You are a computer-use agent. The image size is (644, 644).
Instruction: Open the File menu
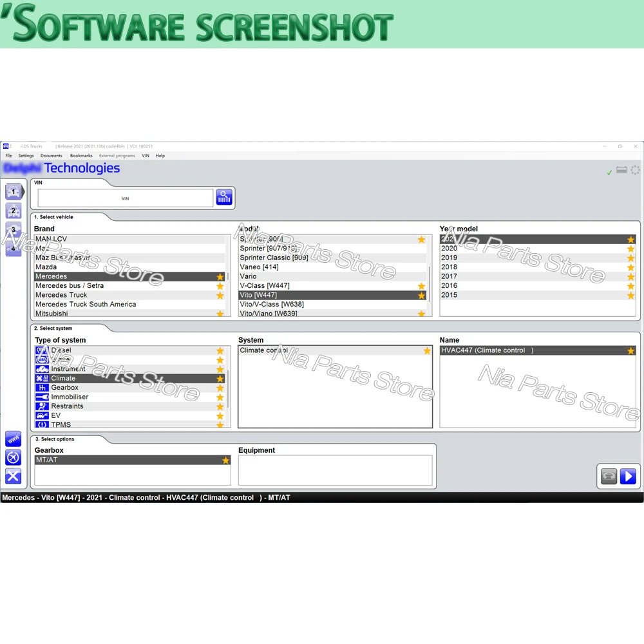click(x=8, y=156)
